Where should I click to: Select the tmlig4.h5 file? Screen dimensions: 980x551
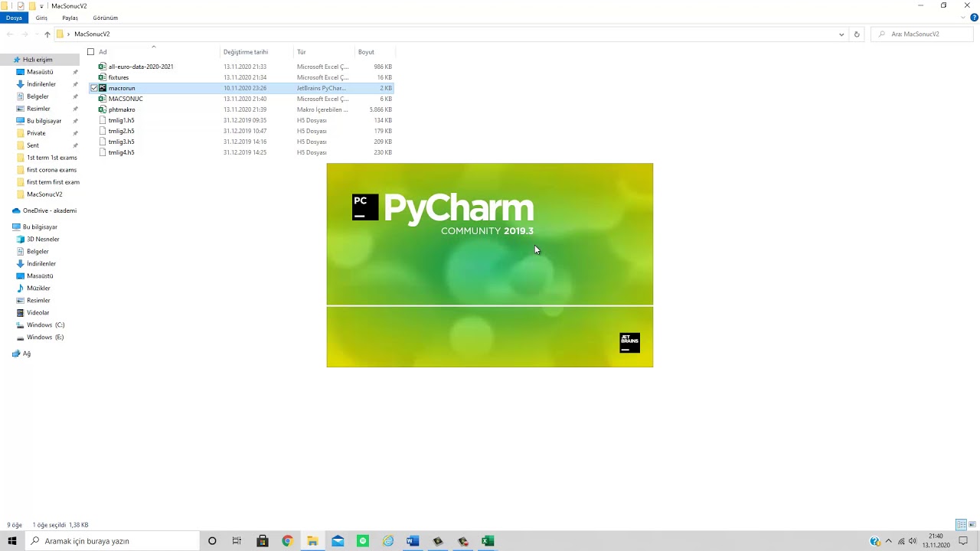(x=121, y=152)
